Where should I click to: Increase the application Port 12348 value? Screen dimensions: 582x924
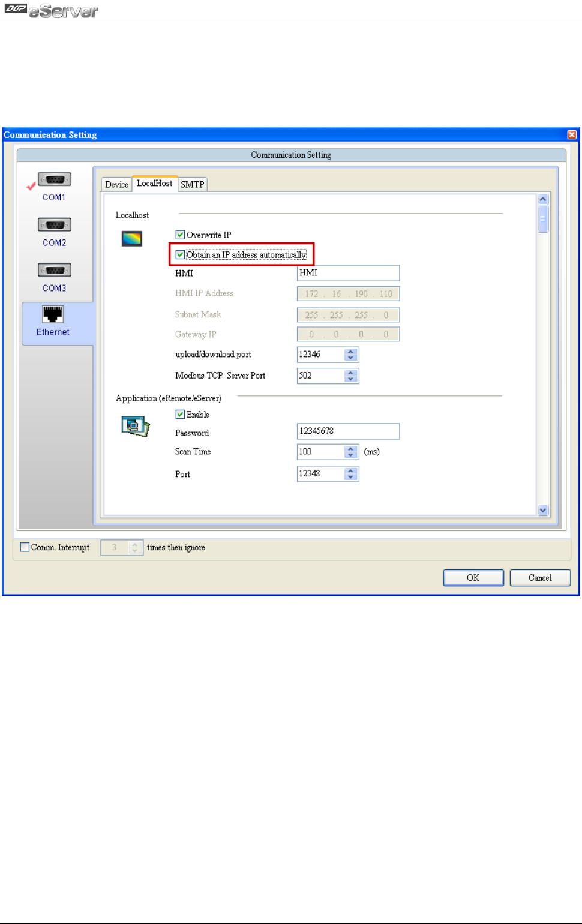point(351,471)
